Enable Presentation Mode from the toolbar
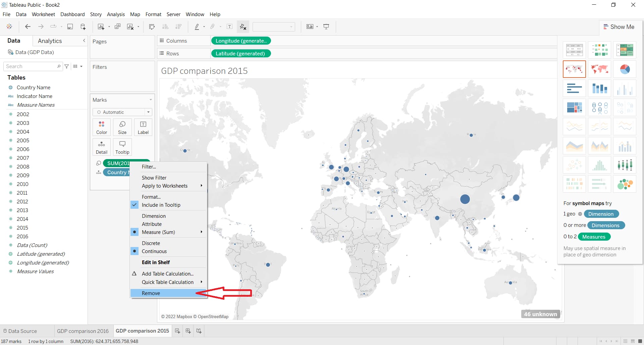 pyautogui.click(x=326, y=27)
